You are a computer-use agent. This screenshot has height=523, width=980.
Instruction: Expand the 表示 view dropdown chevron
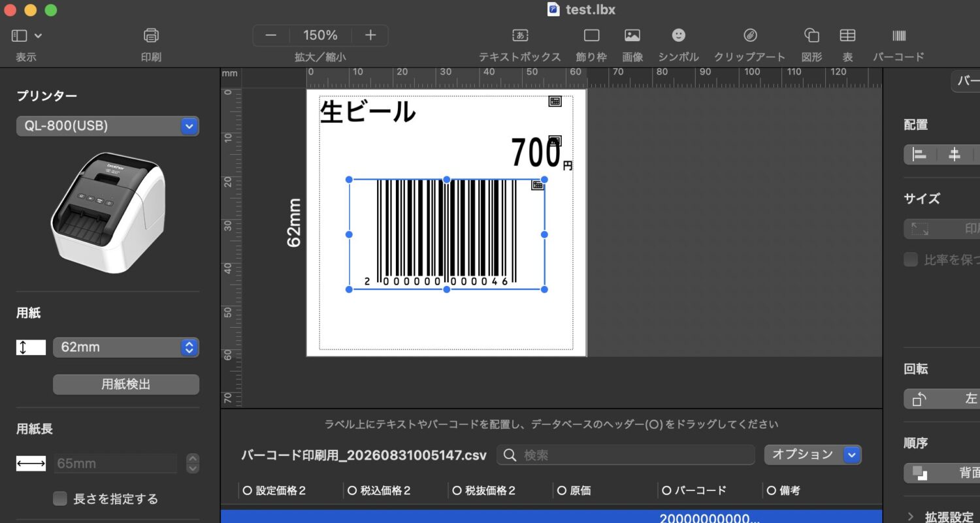(x=38, y=36)
